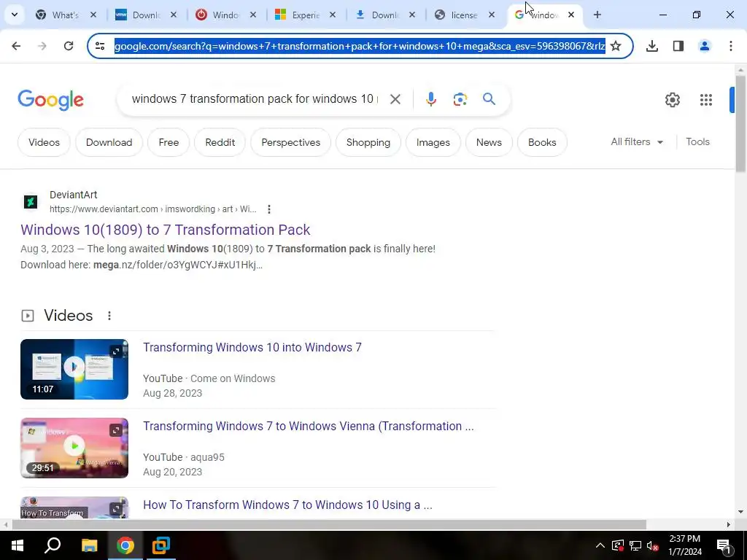Screen dimensions: 747x560
Task: Switch to Images results
Action: coord(433,142)
